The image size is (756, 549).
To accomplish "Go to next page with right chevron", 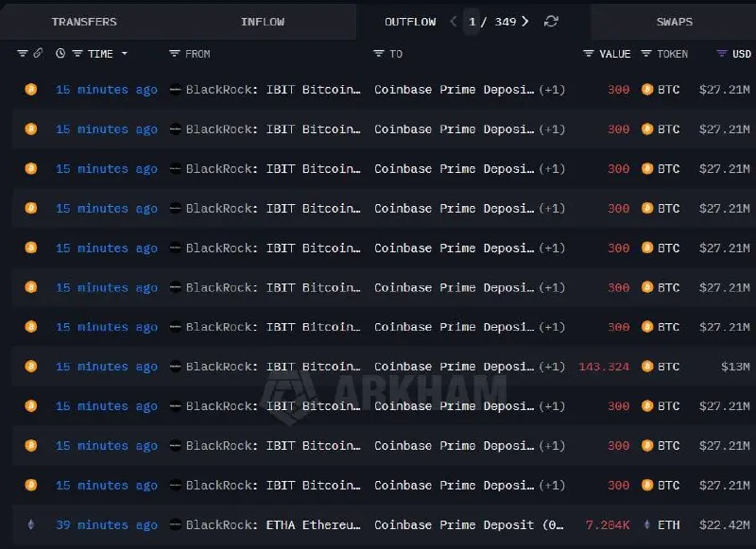I will click(x=525, y=21).
